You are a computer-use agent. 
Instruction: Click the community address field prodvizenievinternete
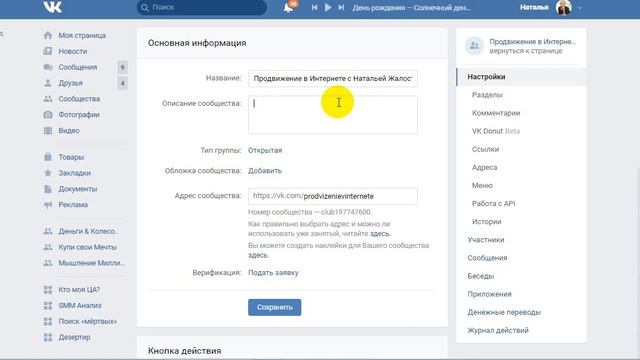(x=333, y=196)
